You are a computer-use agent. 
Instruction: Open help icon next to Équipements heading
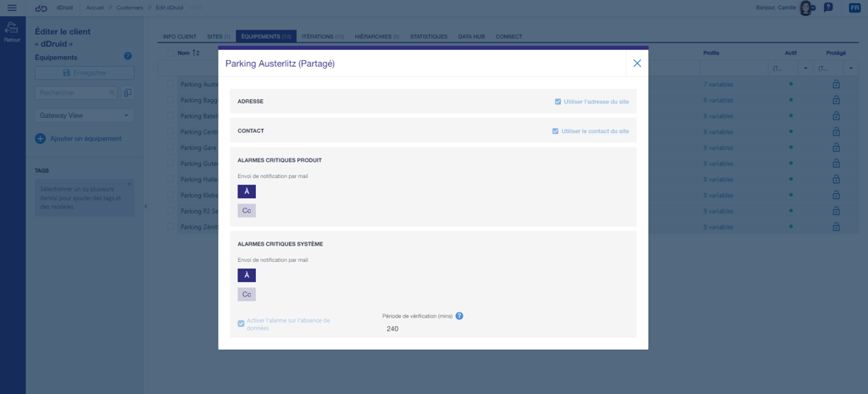coord(128,56)
